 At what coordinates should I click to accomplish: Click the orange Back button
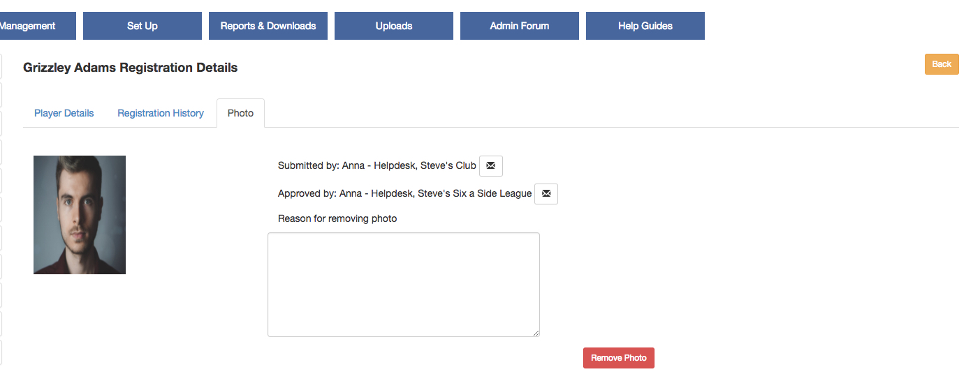[x=942, y=64]
